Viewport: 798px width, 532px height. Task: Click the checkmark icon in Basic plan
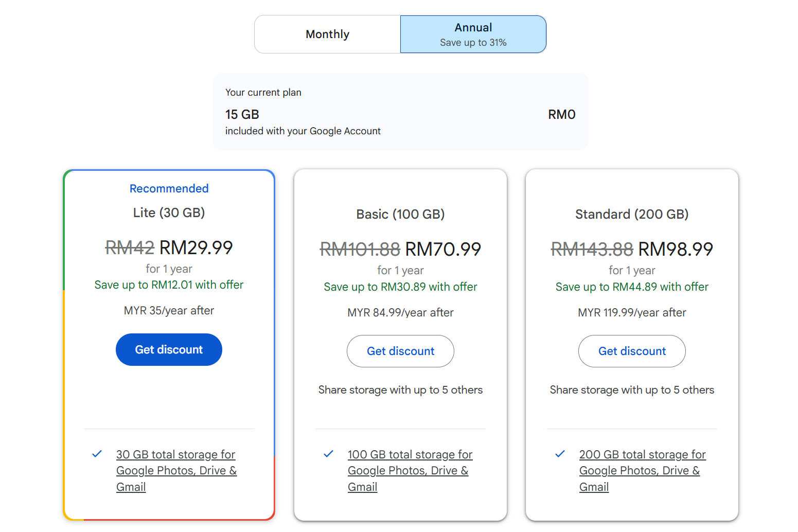tap(328, 454)
